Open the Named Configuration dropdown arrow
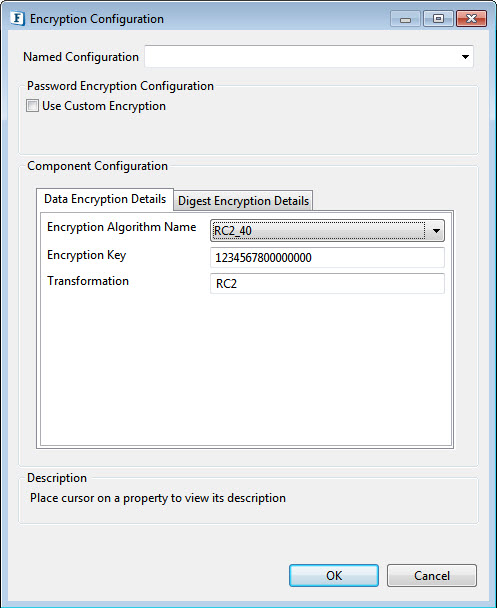 tap(465, 57)
